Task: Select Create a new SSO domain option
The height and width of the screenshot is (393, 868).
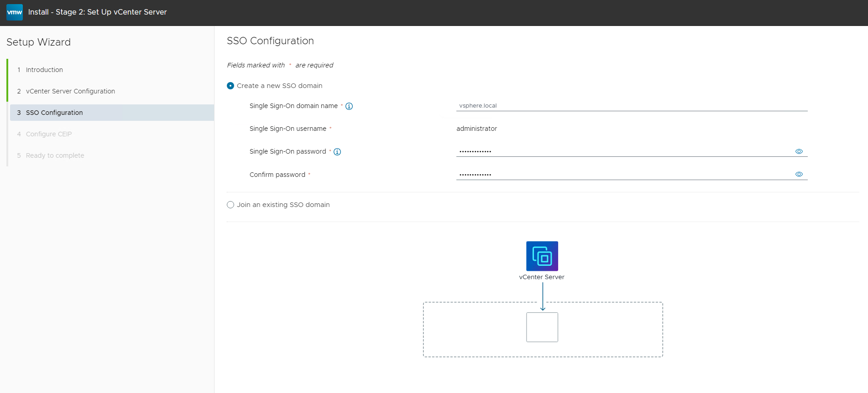Action: [x=230, y=86]
